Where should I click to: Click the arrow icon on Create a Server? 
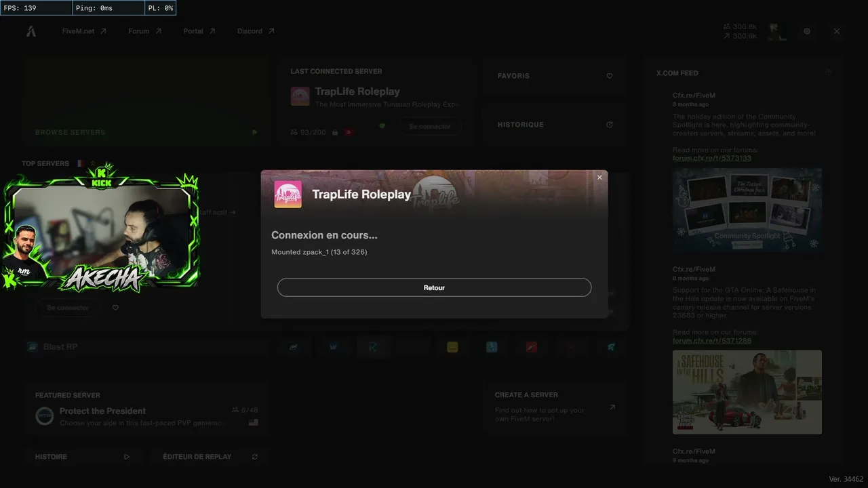click(x=612, y=407)
